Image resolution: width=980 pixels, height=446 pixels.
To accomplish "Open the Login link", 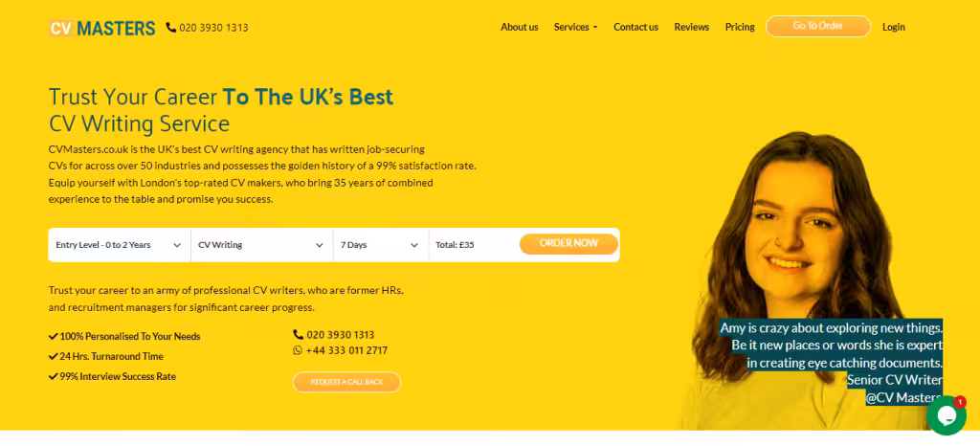I will [x=894, y=28].
